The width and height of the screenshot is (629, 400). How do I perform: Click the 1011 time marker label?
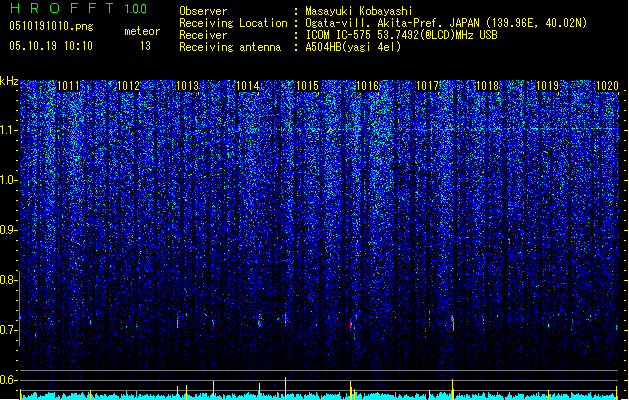69,86
